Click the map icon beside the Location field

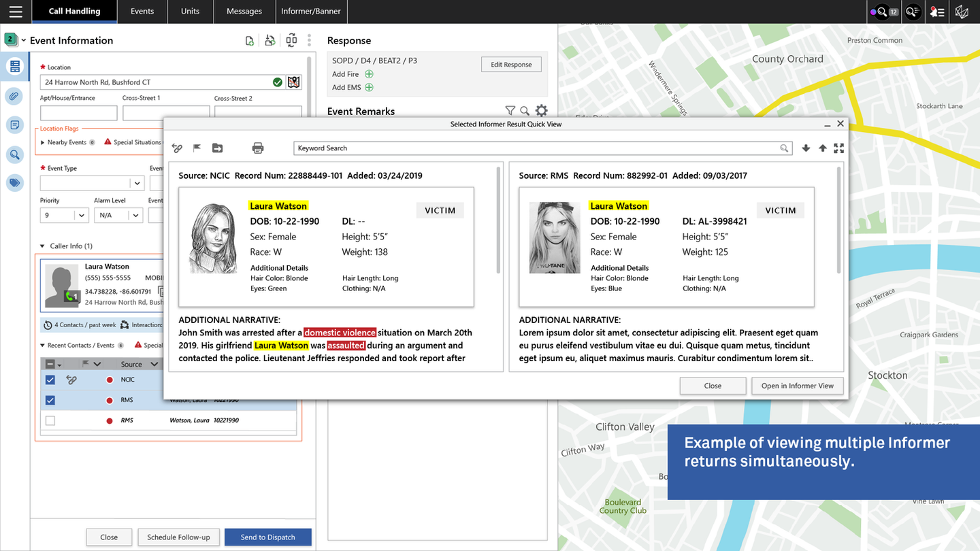pyautogui.click(x=293, y=82)
